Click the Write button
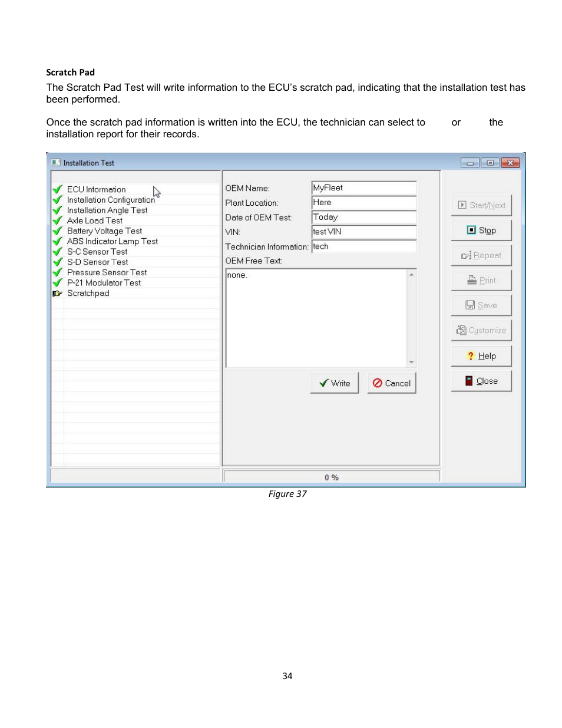Screen dimensions: 562x728 click(x=334, y=383)
